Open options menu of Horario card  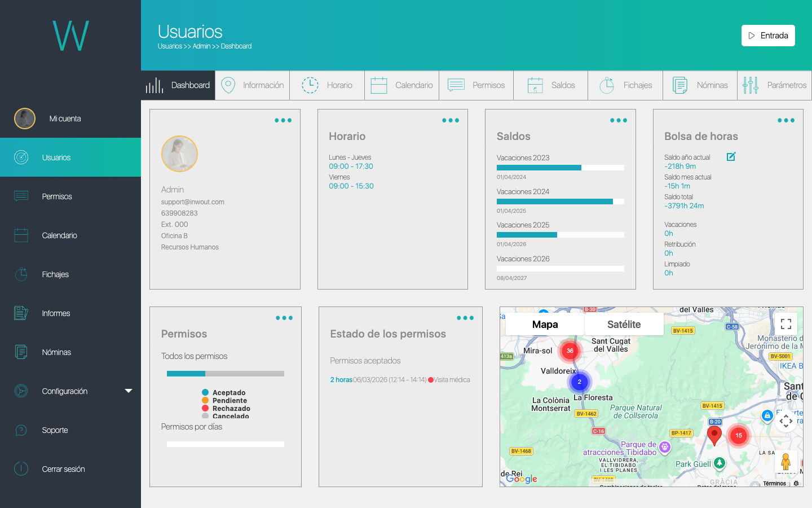pos(451,120)
